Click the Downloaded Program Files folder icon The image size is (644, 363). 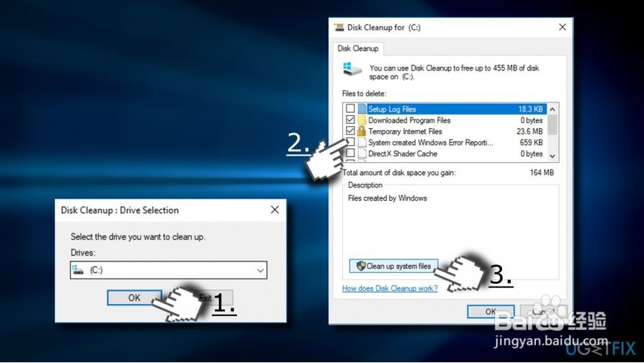click(362, 120)
